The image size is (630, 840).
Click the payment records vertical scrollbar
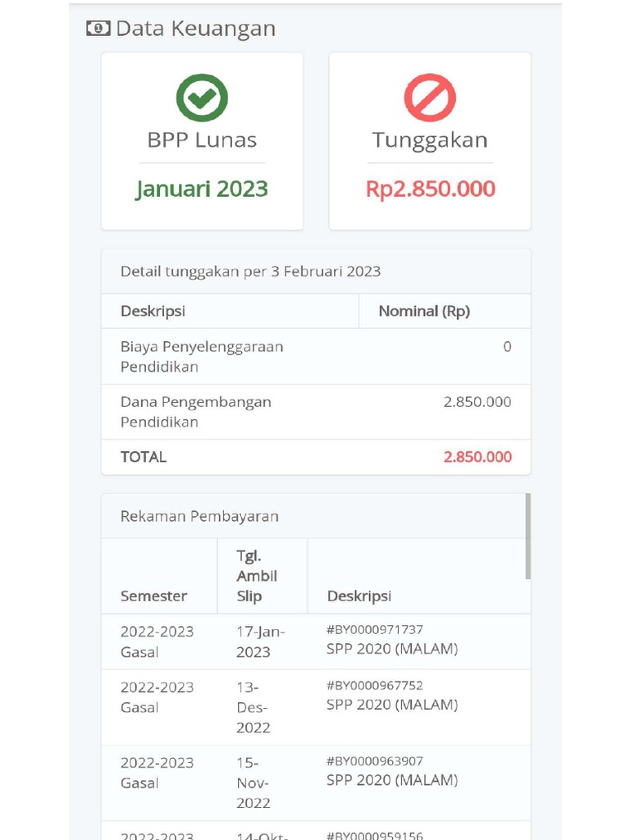coord(527,536)
